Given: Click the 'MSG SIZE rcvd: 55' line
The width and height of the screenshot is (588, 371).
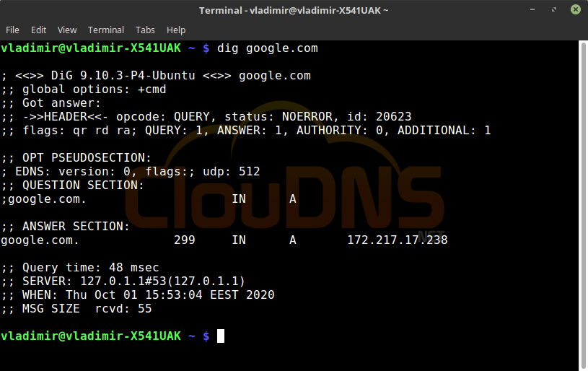Looking at the screenshot, I should (76, 309).
